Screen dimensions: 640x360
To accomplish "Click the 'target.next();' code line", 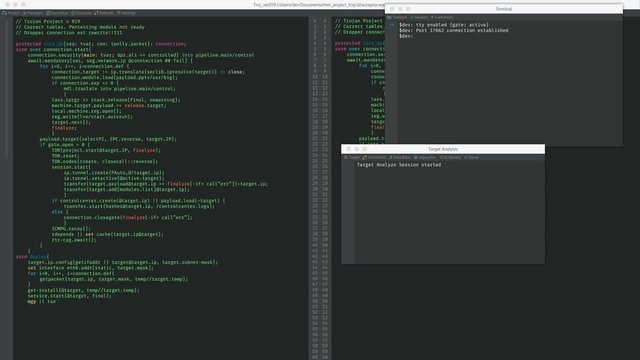I will point(71,122).
